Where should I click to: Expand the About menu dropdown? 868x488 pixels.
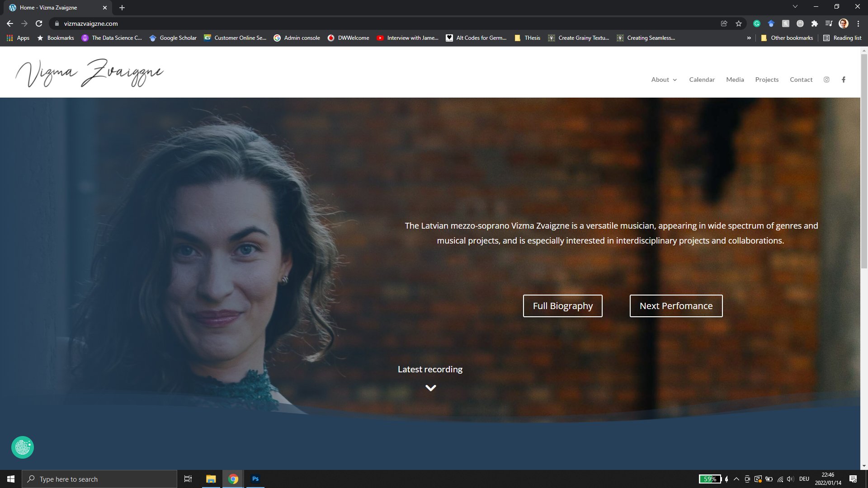[664, 80]
